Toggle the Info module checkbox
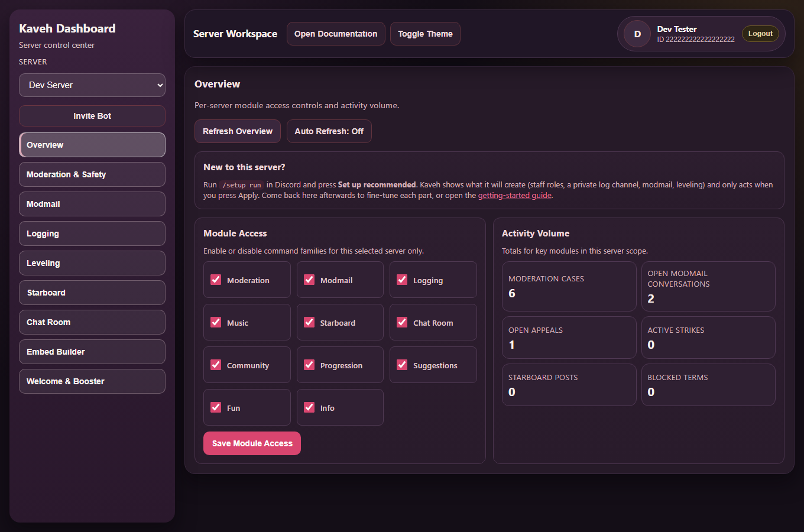804x532 pixels. click(x=309, y=407)
